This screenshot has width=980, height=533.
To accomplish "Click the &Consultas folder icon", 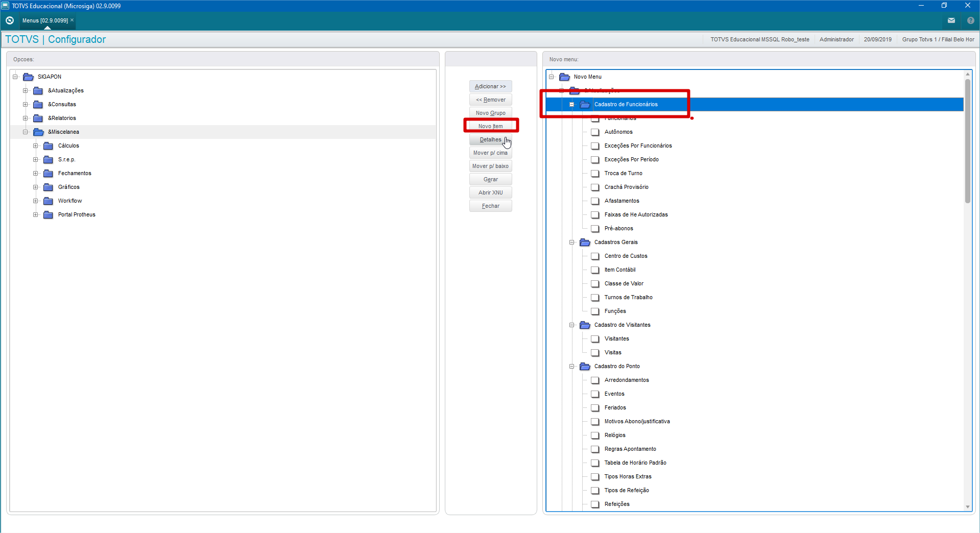I will point(38,104).
